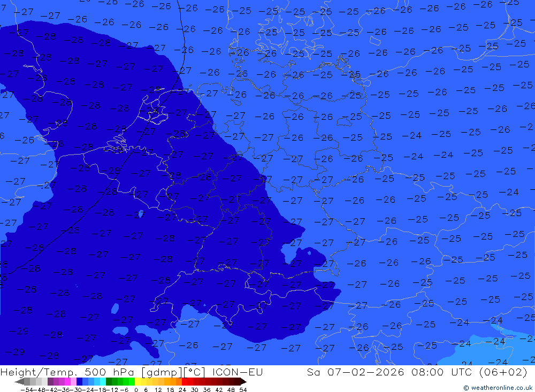Click the 'Sa 07-02-2026' date text

355,372
